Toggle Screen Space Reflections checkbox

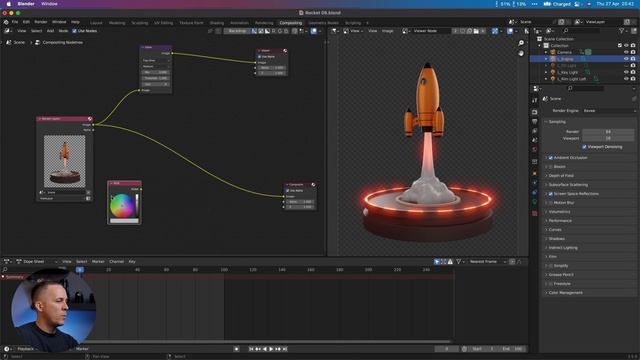pyautogui.click(x=551, y=194)
